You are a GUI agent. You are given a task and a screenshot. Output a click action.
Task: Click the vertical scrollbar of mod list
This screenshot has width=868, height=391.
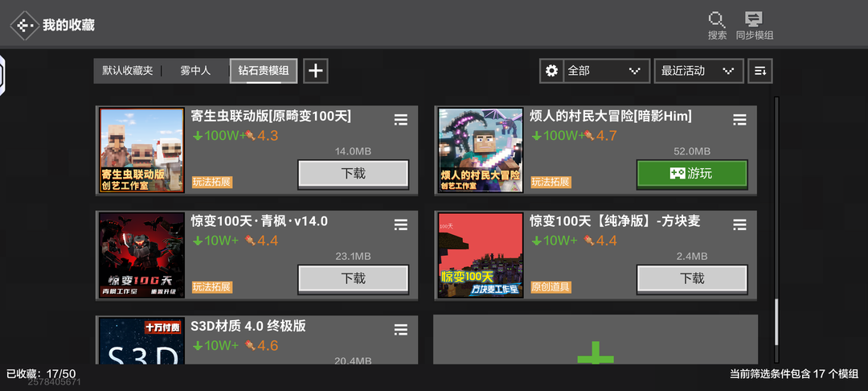point(776,230)
